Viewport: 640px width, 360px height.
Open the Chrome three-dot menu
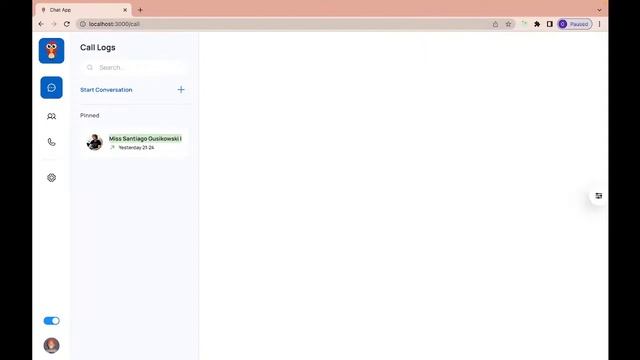(600, 24)
